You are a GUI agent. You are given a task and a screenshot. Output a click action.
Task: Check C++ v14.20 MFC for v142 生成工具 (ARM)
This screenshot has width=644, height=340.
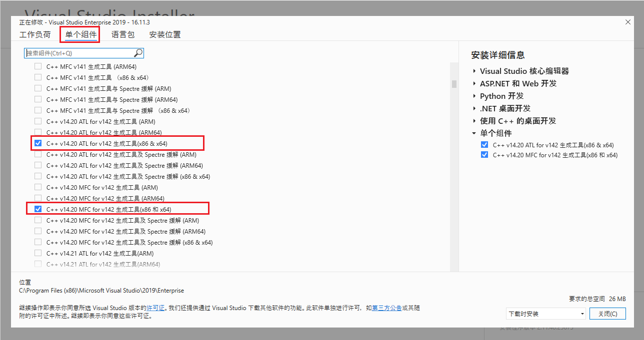38,187
